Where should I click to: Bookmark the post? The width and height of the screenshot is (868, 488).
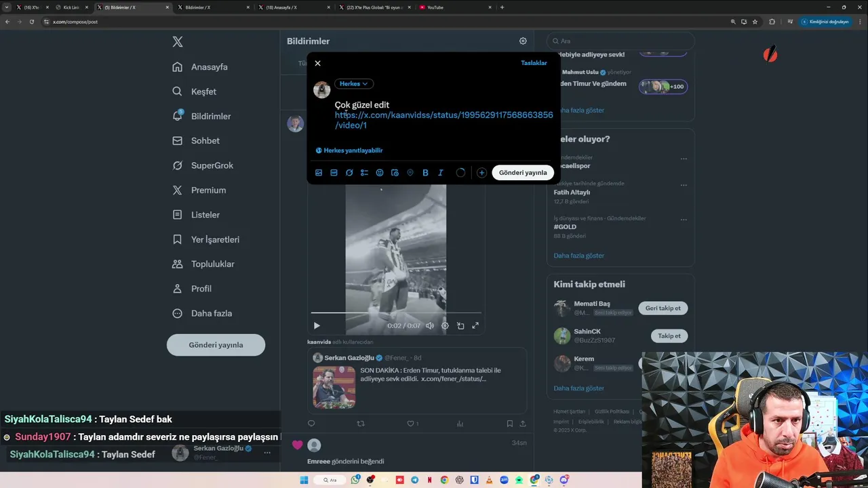coord(509,424)
